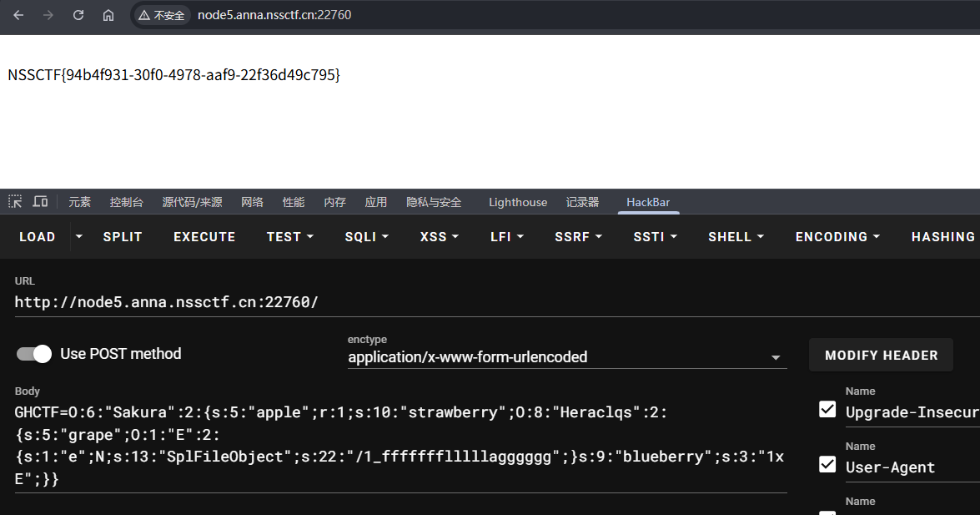
Task: Expand the LOAD button dropdown arrow
Action: click(x=79, y=237)
